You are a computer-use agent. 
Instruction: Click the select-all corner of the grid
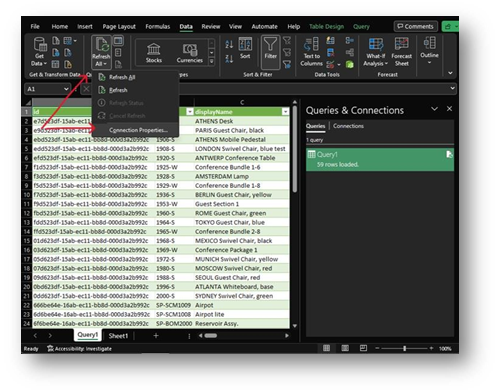28,103
